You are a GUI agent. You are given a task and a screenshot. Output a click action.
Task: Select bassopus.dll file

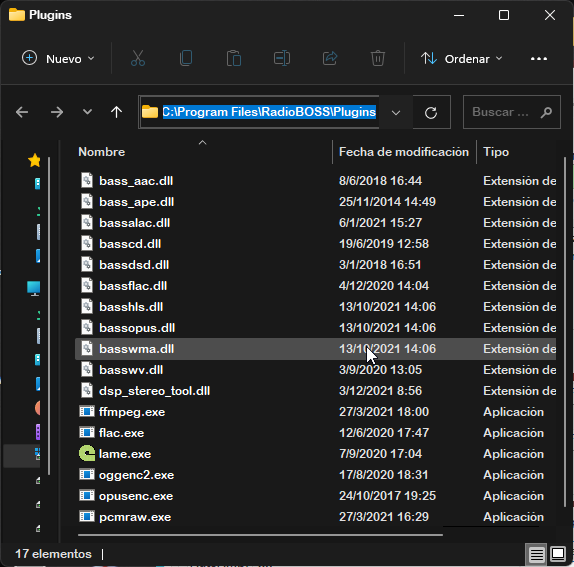click(316, 328)
